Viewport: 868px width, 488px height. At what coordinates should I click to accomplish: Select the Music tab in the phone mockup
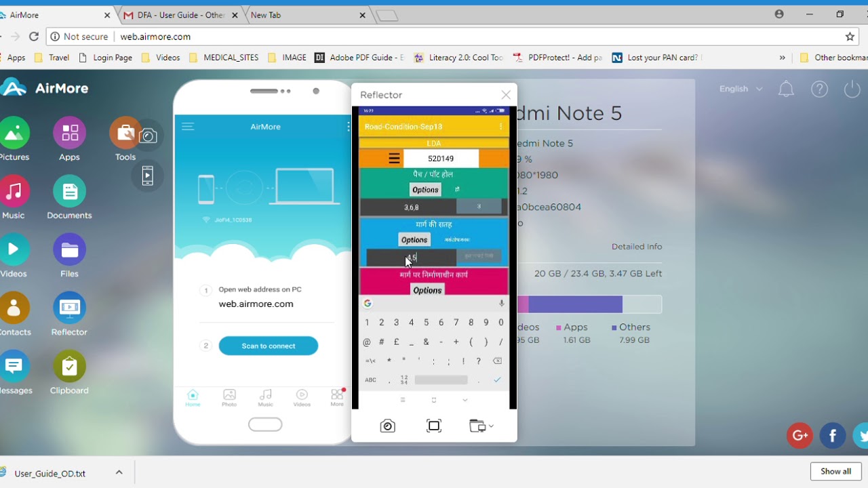click(266, 398)
